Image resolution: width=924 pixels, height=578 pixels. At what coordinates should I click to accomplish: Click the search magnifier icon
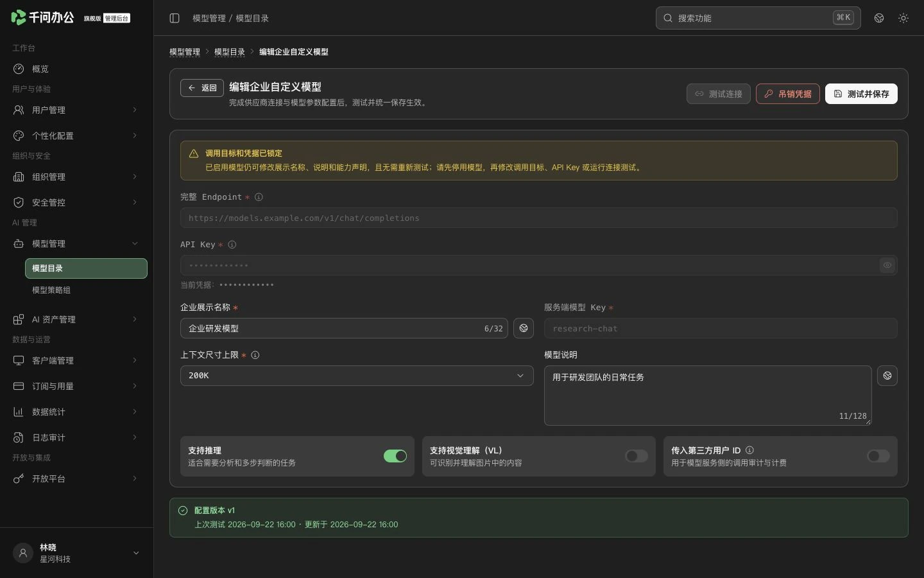[x=668, y=18]
